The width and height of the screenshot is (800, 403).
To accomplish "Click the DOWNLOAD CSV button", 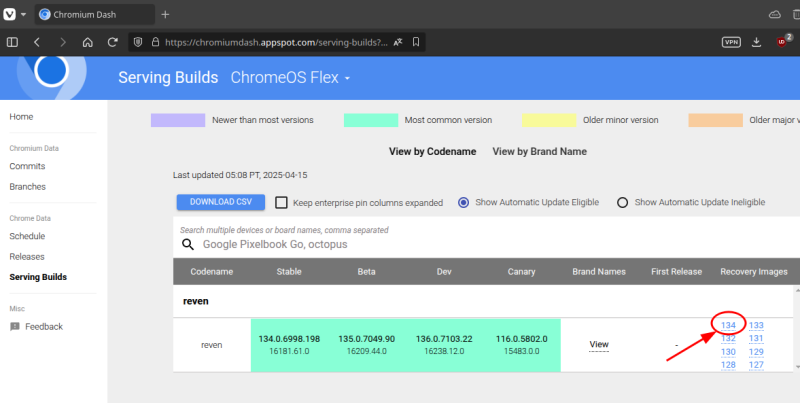I will pos(221,202).
